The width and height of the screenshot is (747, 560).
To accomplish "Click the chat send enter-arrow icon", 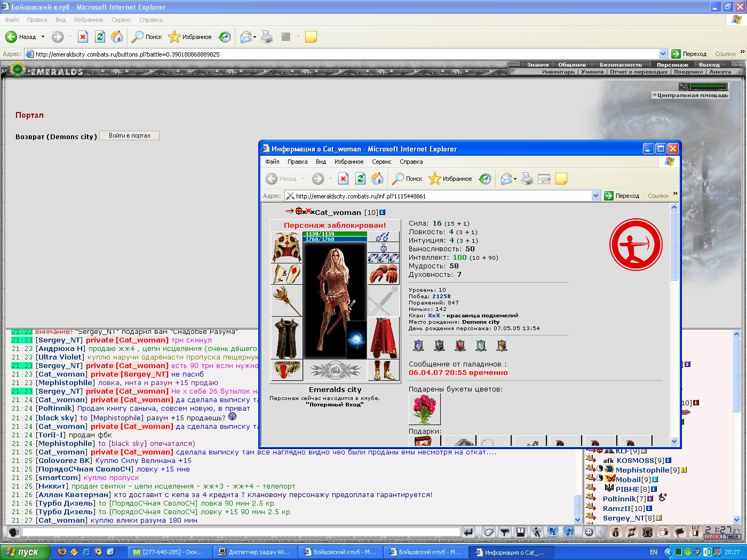I will [468, 532].
